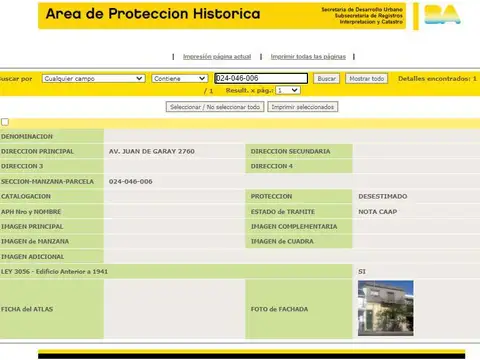Click the 'IMAGEN de MANZANA' label
This screenshot has height=360, width=480.
tap(35, 241)
